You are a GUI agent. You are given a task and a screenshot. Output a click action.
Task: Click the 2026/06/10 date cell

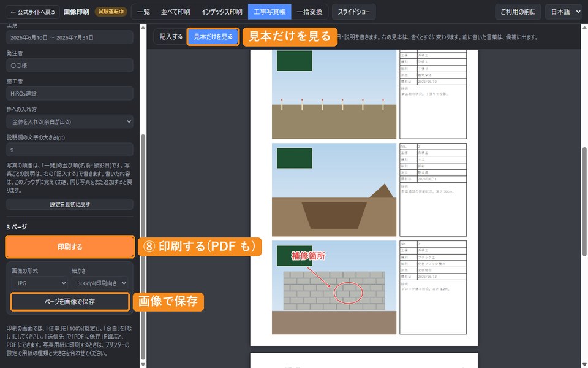click(442, 82)
